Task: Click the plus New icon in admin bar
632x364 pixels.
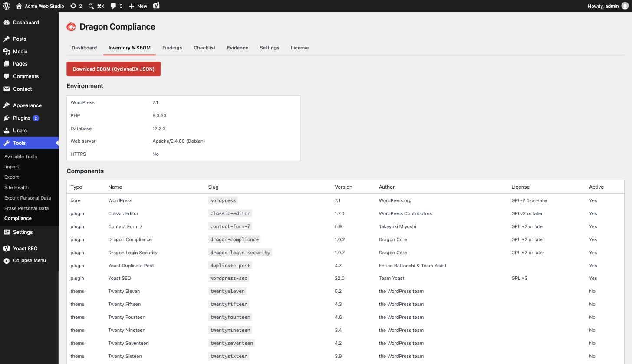Action: coord(132,6)
